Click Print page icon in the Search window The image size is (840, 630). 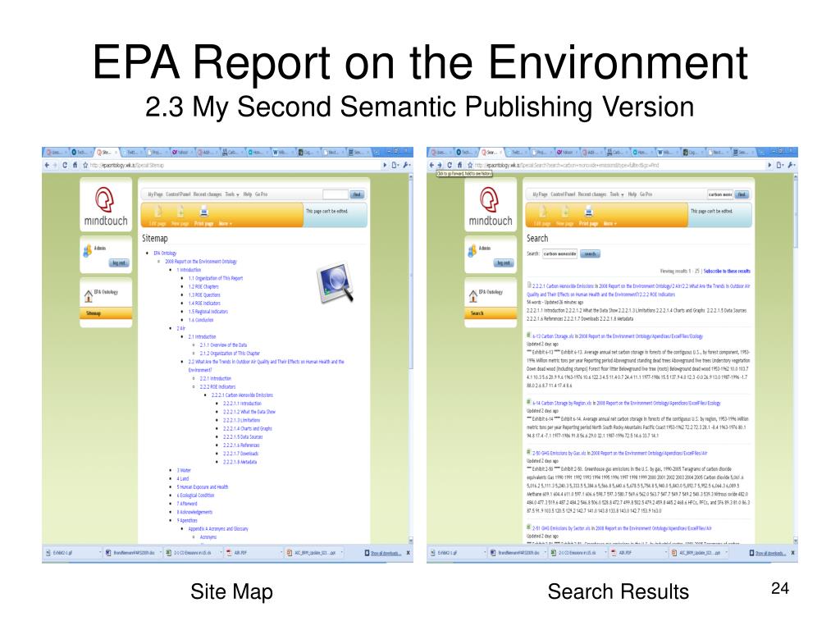(589, 211)
